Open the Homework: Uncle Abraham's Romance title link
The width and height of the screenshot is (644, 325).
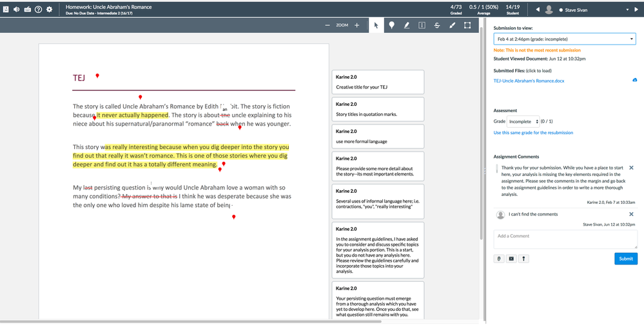tap(108, 7)
